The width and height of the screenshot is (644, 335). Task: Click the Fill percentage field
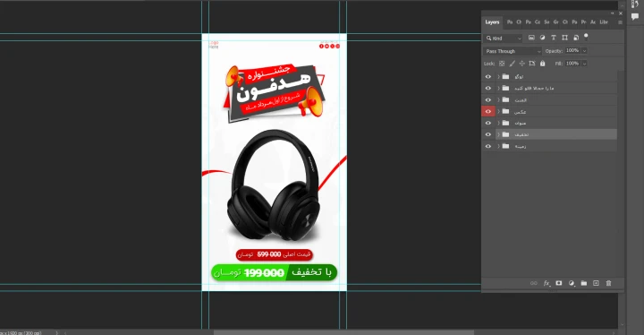point(572,64)
